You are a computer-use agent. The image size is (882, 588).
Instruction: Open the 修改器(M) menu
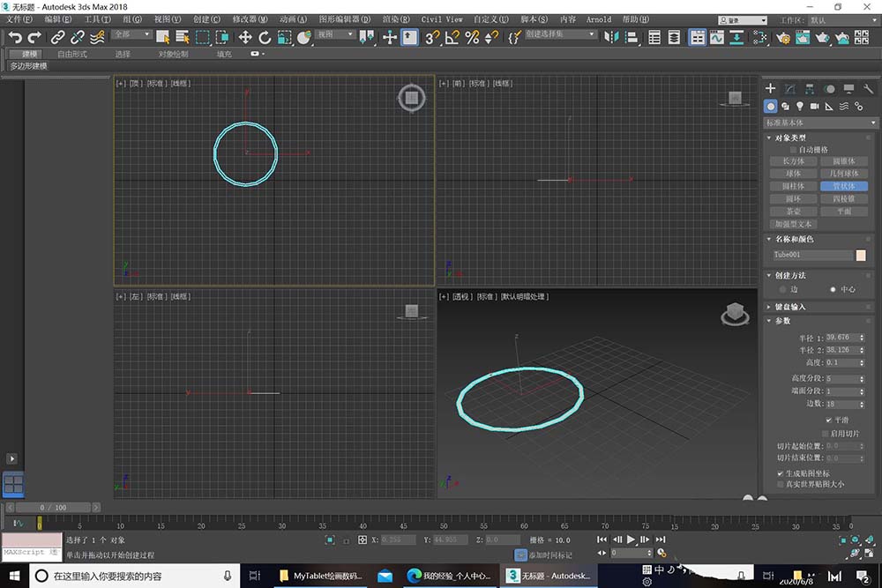(x=249, y=19)
